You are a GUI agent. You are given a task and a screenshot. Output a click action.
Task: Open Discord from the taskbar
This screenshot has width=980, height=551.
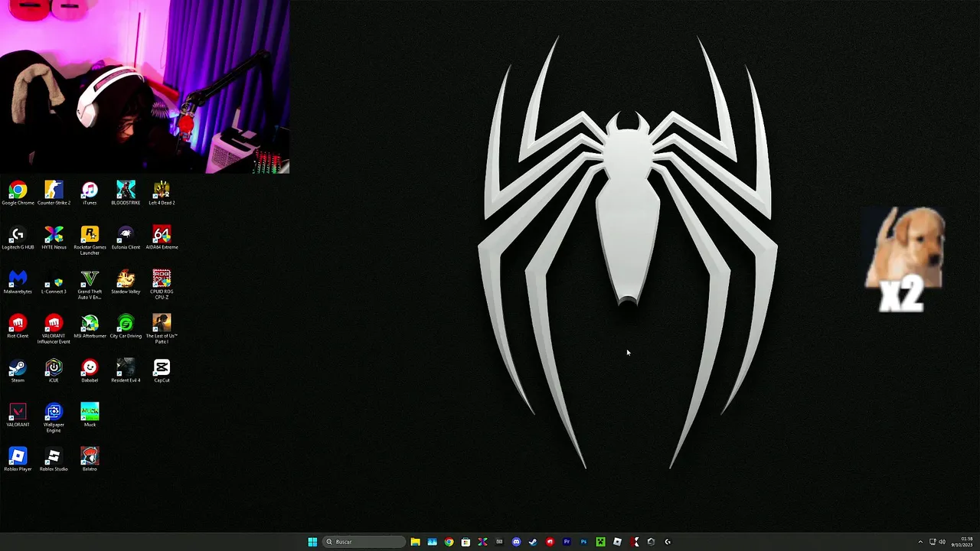516,542
